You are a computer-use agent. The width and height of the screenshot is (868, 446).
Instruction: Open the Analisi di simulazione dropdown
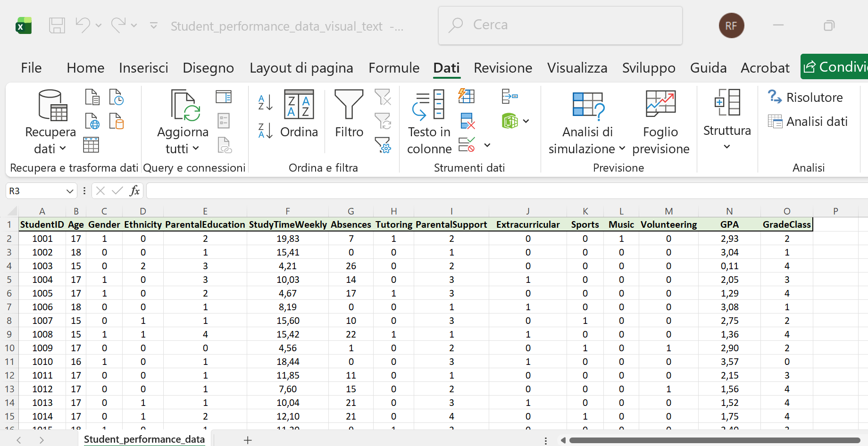pyautogui.click(x=623, y=149)
